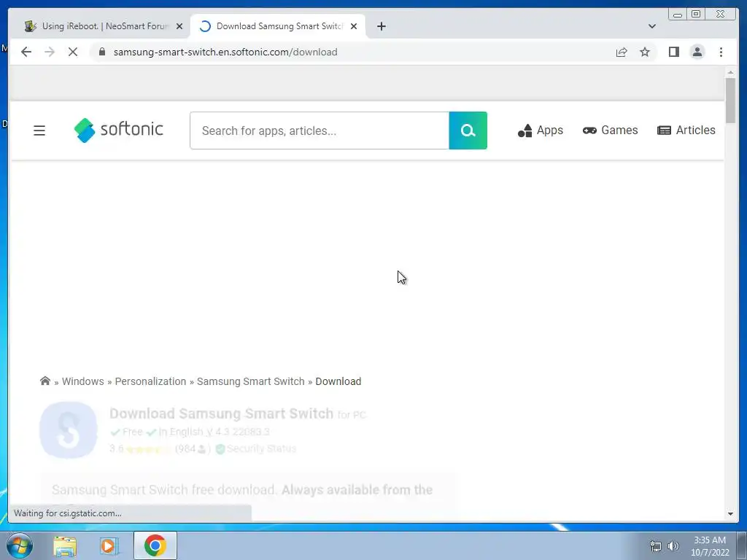Close the Download Samsung Smart Switch tab
The image size is (747, 560).
pyautogui.click(x=354, y=27)
